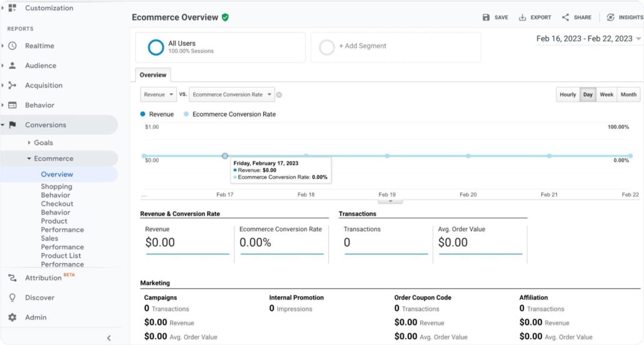Open the Shopping Behavior report

coord(56,191)
